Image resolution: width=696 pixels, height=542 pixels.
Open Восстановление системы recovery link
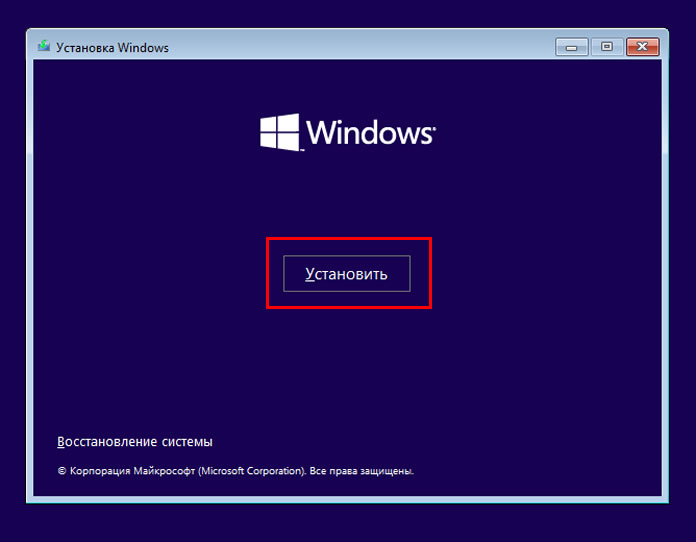pos(135,442)
